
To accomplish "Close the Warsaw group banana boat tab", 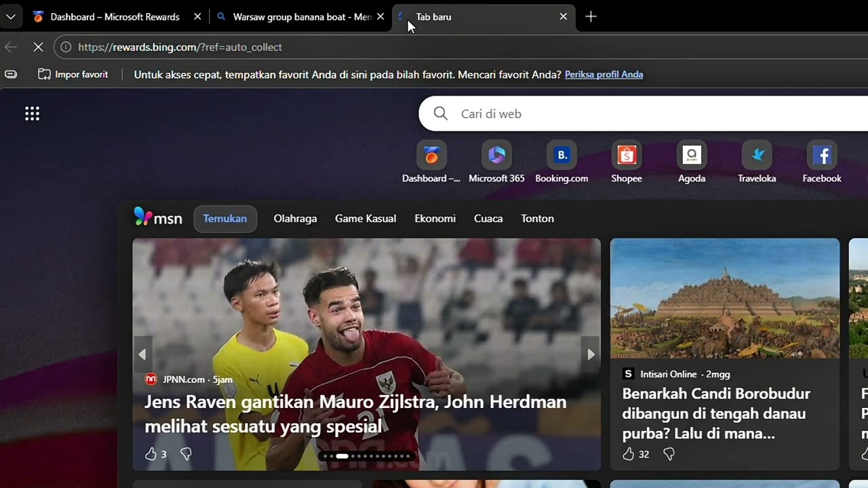I will [380, 17].
